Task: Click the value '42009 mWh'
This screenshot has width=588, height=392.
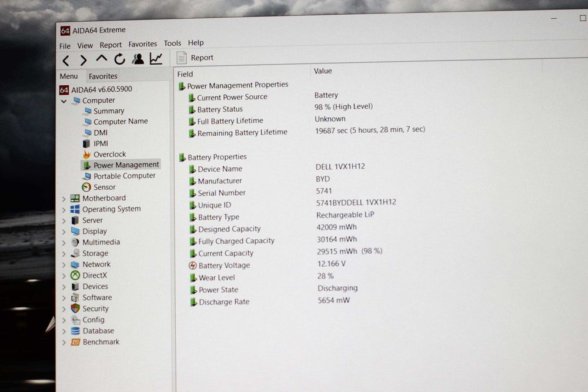Action: pyautogui.click(x=337, y=227)
